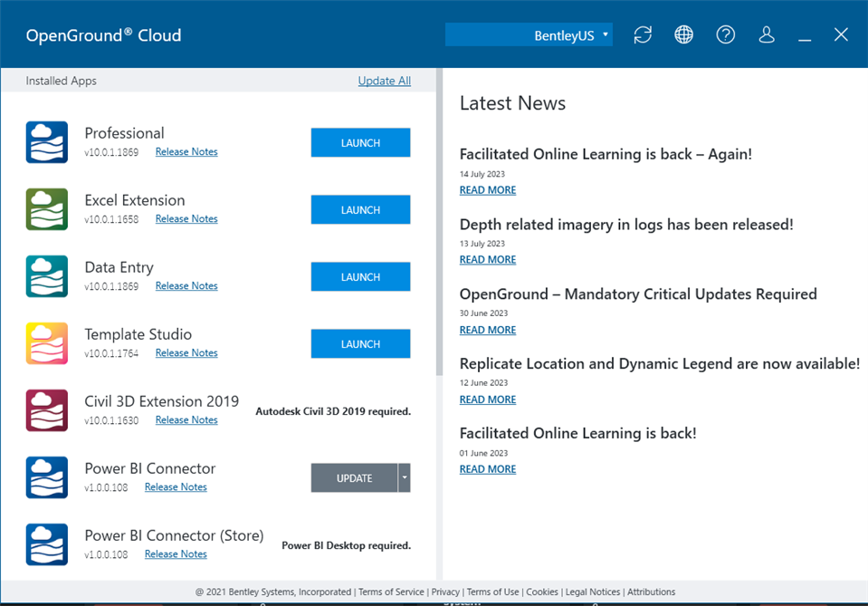
Task: Click the '13 July 2023' news date
Action: coord(482,243)
